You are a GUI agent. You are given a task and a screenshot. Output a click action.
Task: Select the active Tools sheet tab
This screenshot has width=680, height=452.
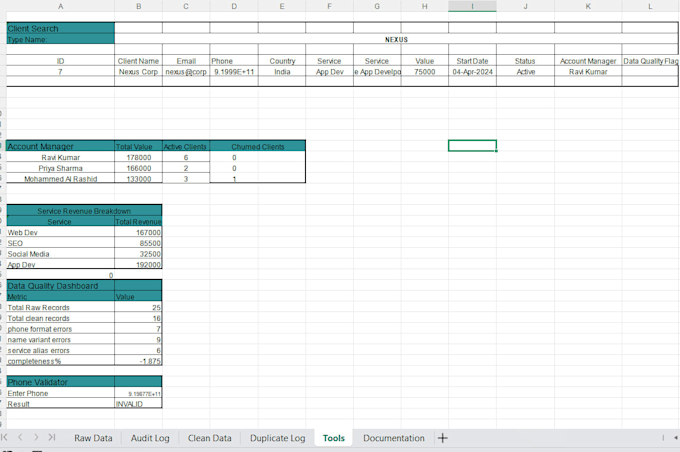pyautogui.click(x=333, y=438)
